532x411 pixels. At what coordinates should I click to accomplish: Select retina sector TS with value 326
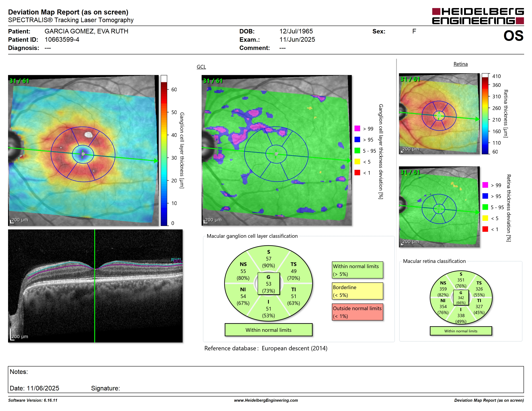pyautogui.click(x=479, y=289)
